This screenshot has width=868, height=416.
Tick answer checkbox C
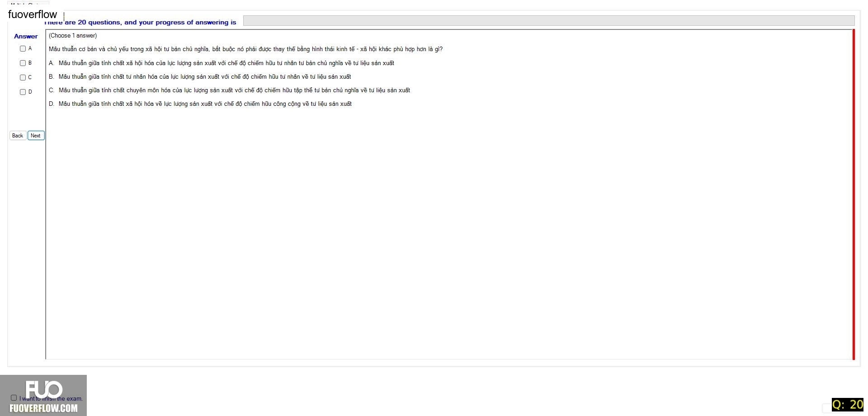23,78
